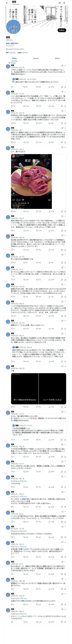The height and width of the screenshot is (644, 72).
Task: Open the Grok icon in the profile header
Action: [x=60, y=3]
